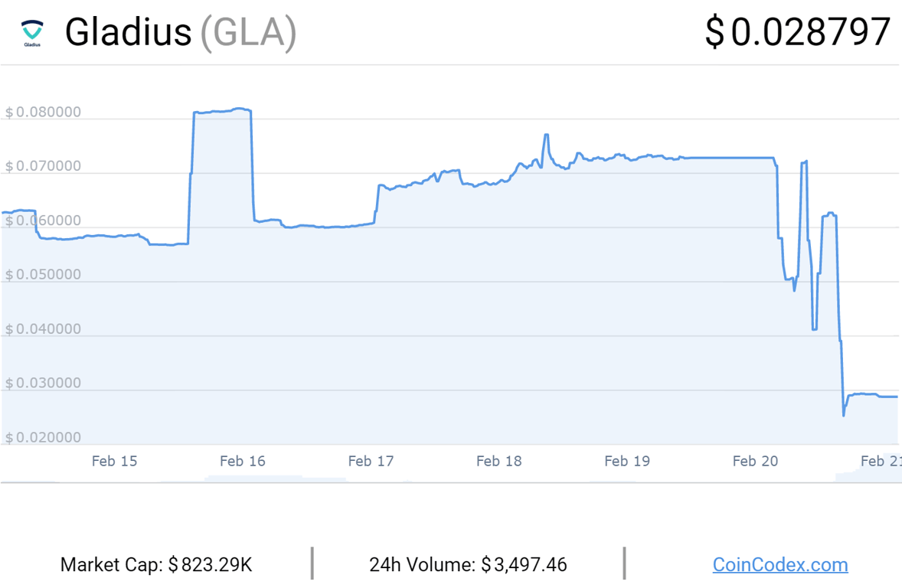Image resolution: width=902 pixels, height=588 pixels.
Task: Click the Feb 17 date label
Action: tap(371, 461)
